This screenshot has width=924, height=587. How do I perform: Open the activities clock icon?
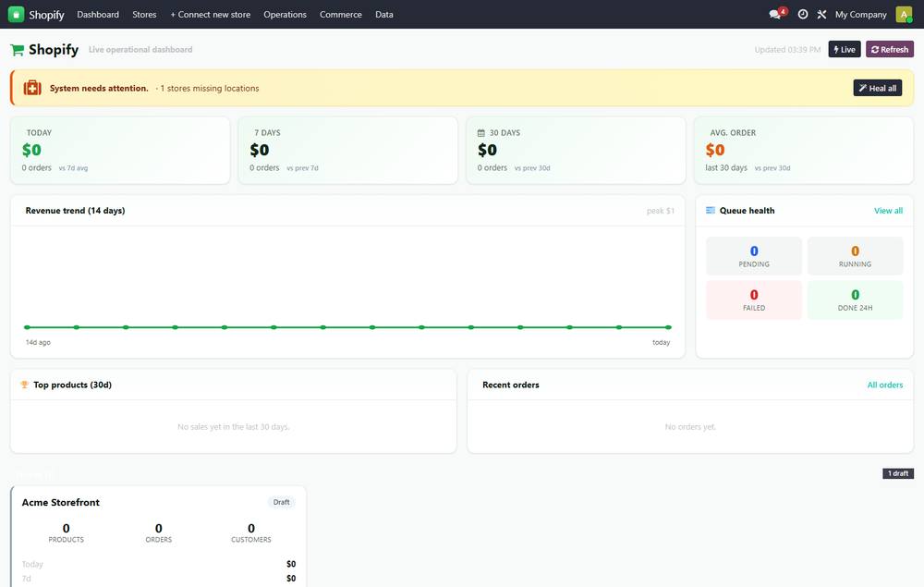point(803,14)
